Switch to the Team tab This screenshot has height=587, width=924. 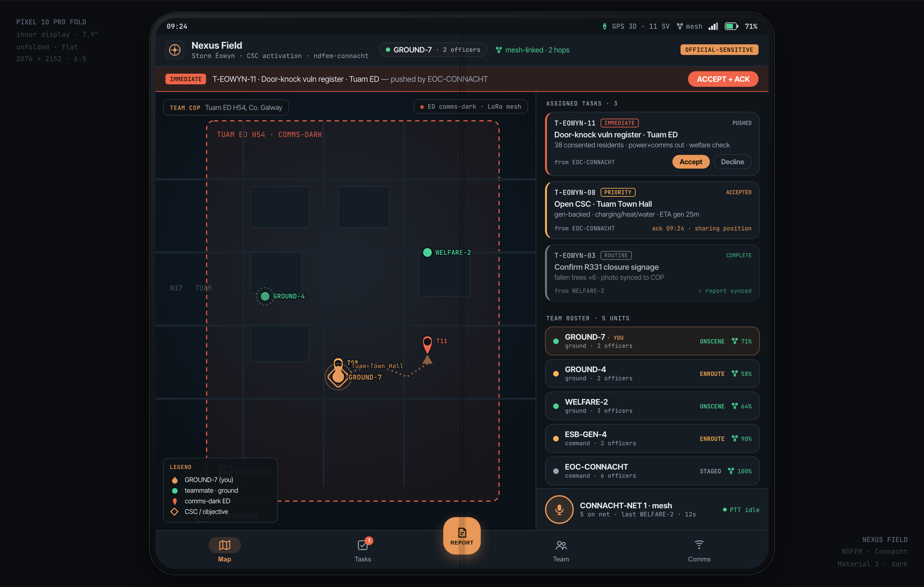coord(561,550)
